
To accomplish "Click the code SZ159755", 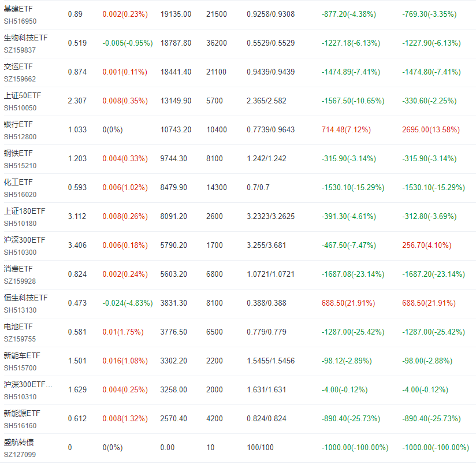I will (x=20, y=339).
